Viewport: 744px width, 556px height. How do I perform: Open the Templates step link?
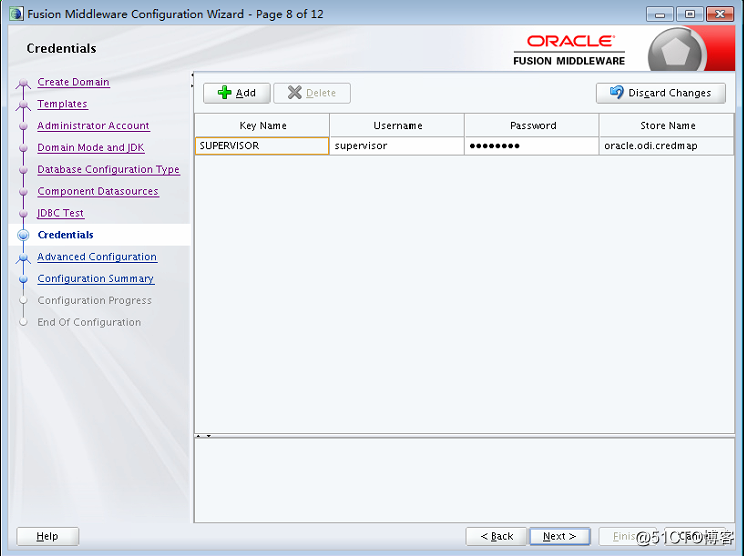(62, 104)
